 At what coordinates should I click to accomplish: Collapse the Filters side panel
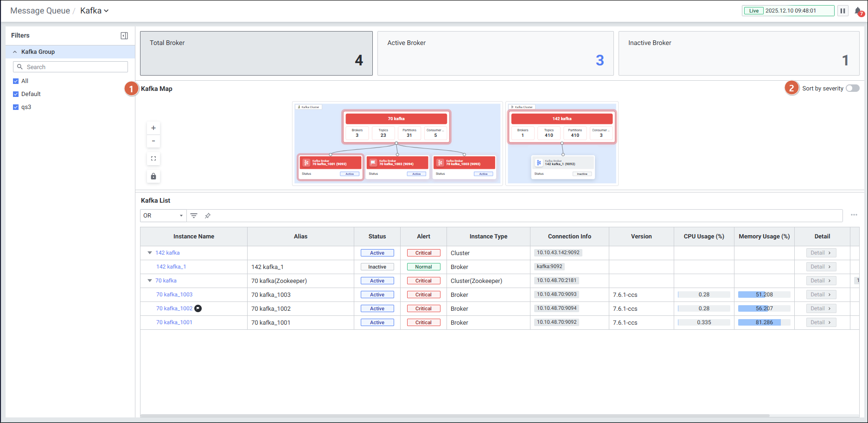click(x=124, y=36)
